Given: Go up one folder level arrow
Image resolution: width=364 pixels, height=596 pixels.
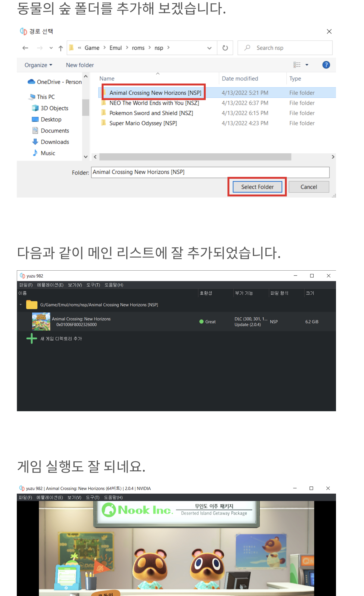Looking at the screenshot, I should click(61, 48).
